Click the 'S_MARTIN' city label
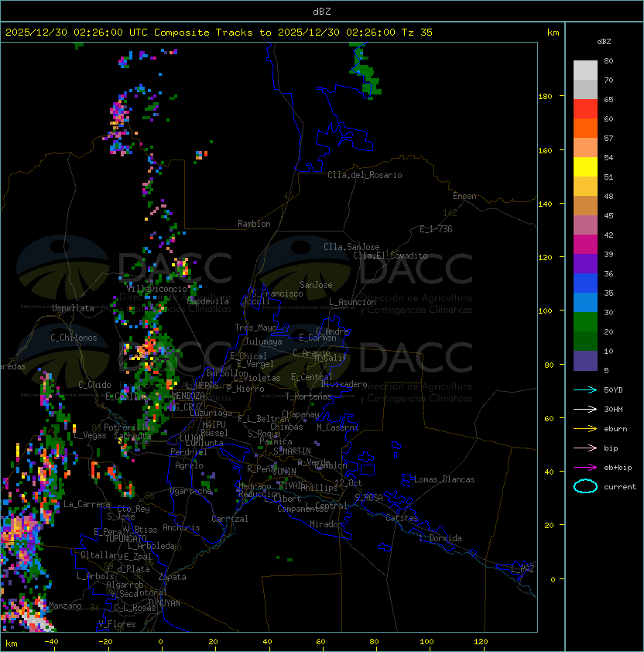This screenshot has width=644, height=652. [293, 451]
